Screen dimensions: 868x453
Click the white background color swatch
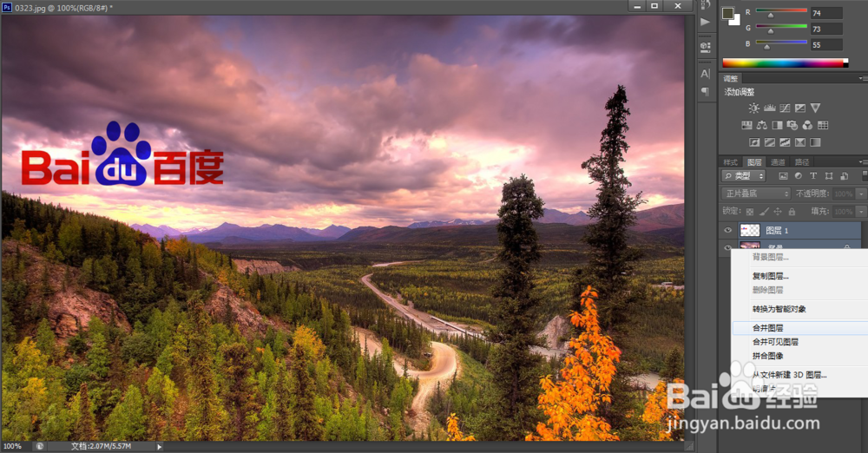(736, 22)
